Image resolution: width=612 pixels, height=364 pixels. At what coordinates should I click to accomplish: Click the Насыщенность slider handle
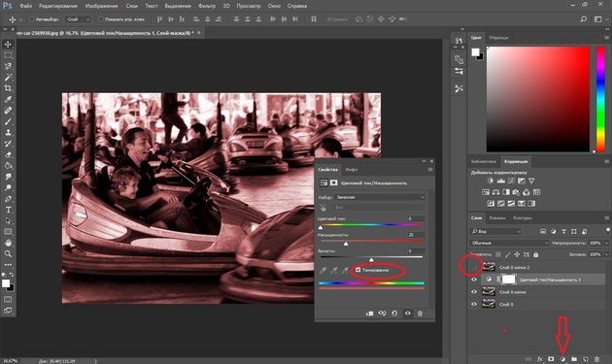(x=346, y=244)
